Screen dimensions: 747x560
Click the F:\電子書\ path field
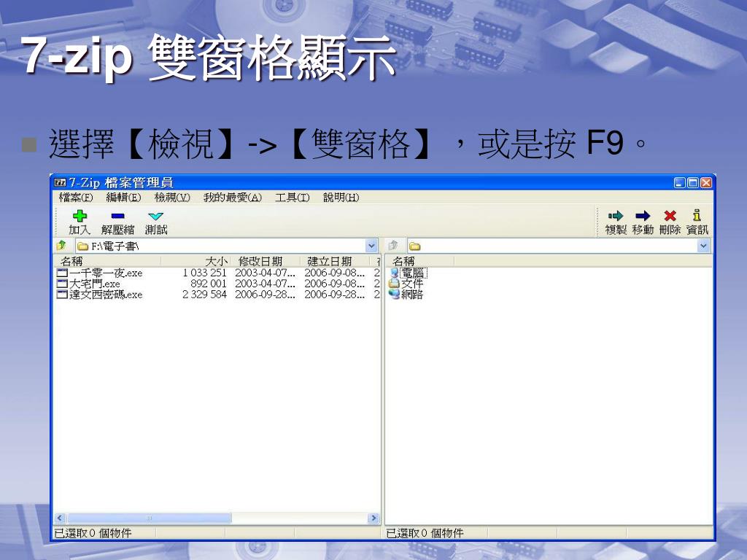(x=227, y=246)
